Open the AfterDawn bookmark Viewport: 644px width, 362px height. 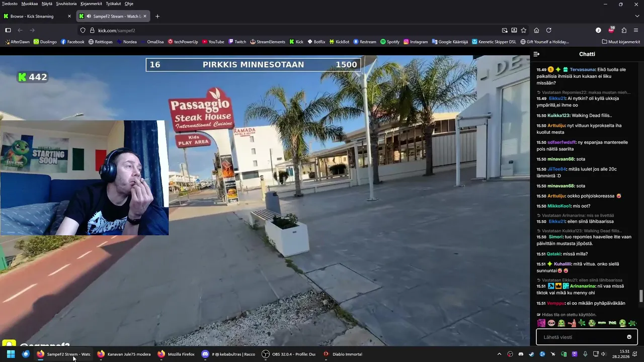[x=17, y=42]
